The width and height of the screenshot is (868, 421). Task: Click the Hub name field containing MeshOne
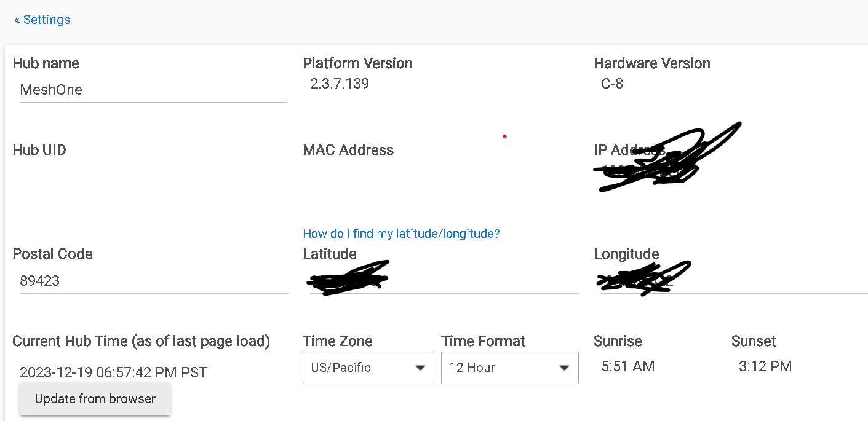tap(154, 90)
